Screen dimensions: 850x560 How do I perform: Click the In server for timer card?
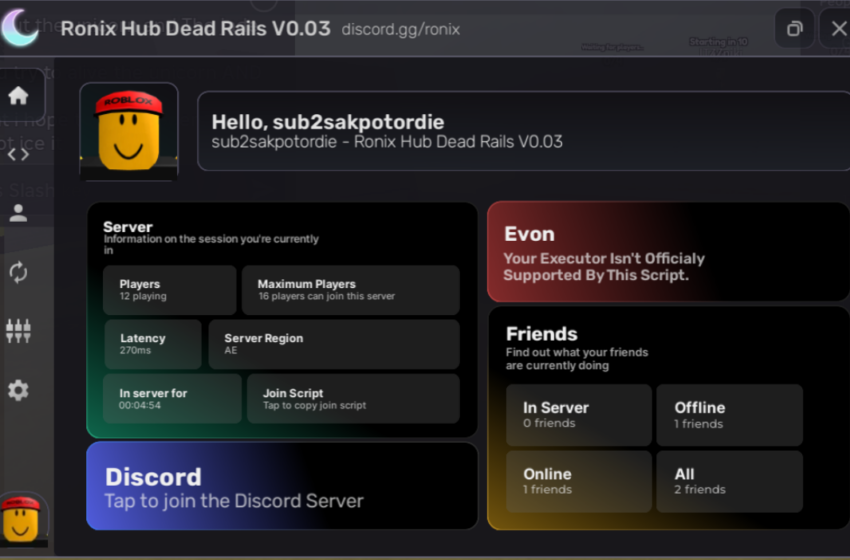pyautogui.click(x=172, y=398)
